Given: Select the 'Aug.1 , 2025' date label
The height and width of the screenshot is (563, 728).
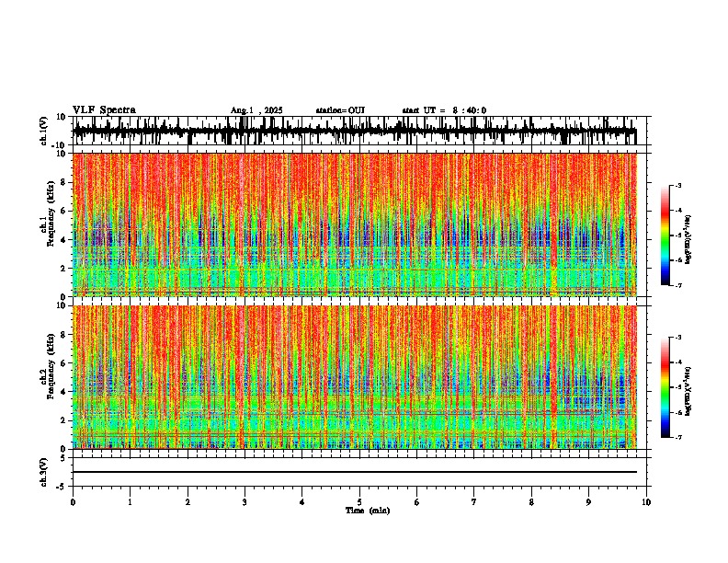Looking at the screenshot, I should 256,110.
